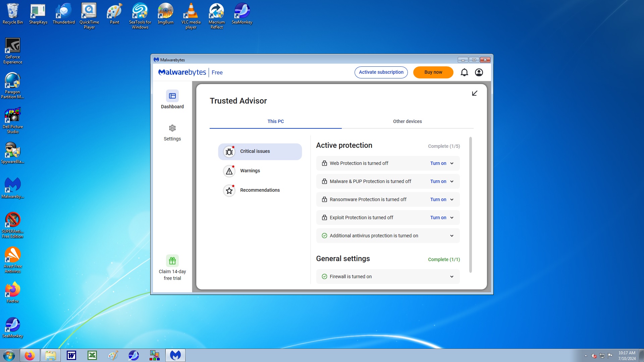Open SUPERAntiSpyware Free Edition shortcut
This screenshot has height=362, width=644.
(13, 225)
